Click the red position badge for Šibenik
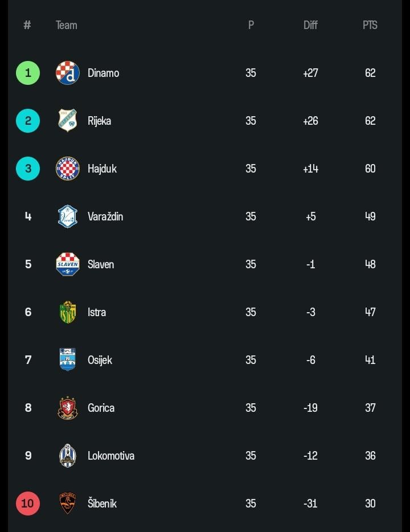410x532 pixels. [28, 504]
